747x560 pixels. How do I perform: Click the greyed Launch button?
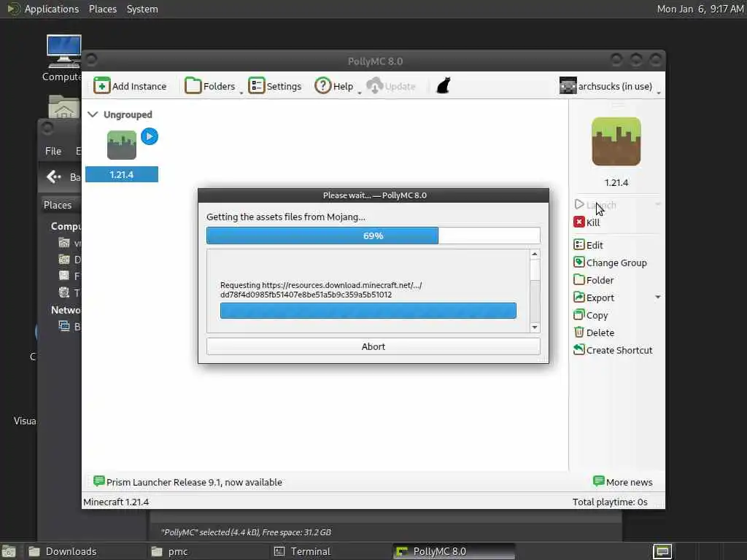click(x=595, y=205)
